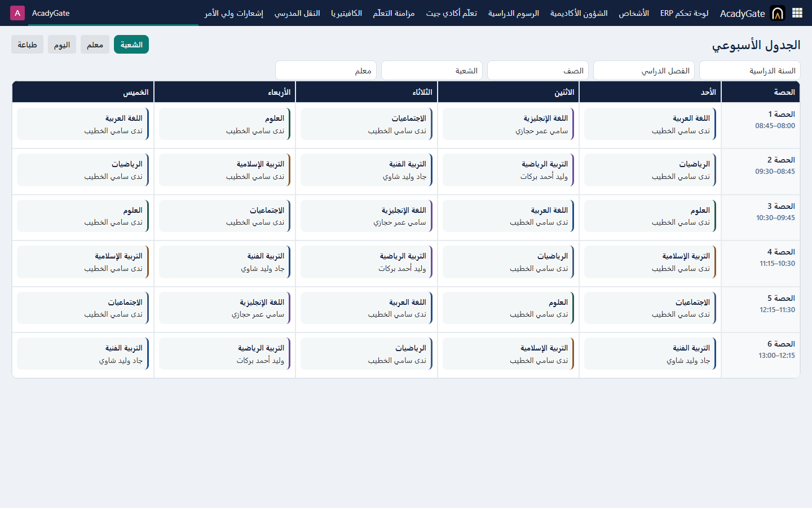812x508 pixels.
Task: Open Tuesday period 1 الاجتماعيات card
Action: pos(367,124)
